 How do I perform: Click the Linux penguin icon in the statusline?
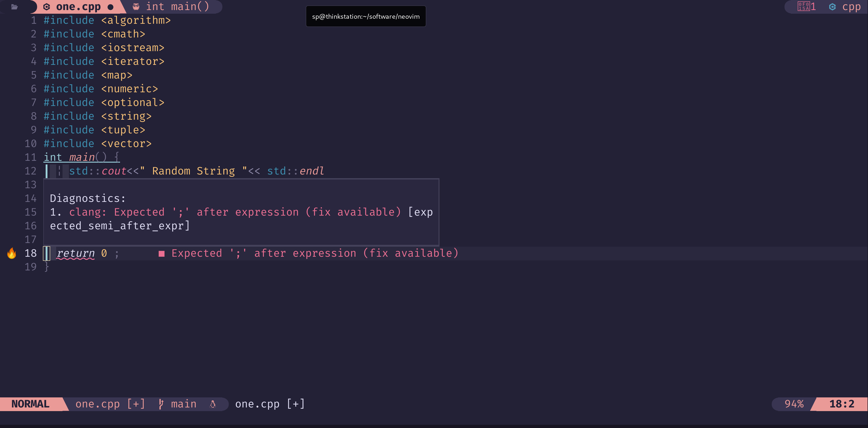point(213,404)
